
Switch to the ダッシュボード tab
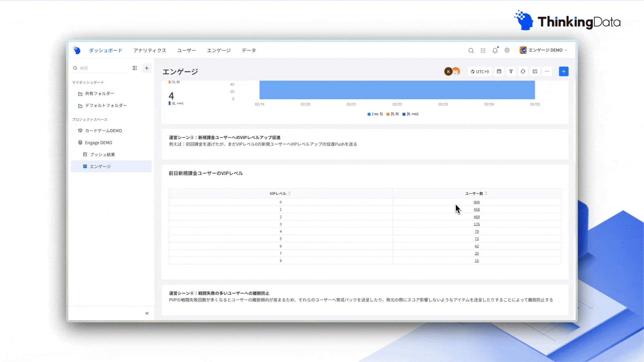(106, 50)
